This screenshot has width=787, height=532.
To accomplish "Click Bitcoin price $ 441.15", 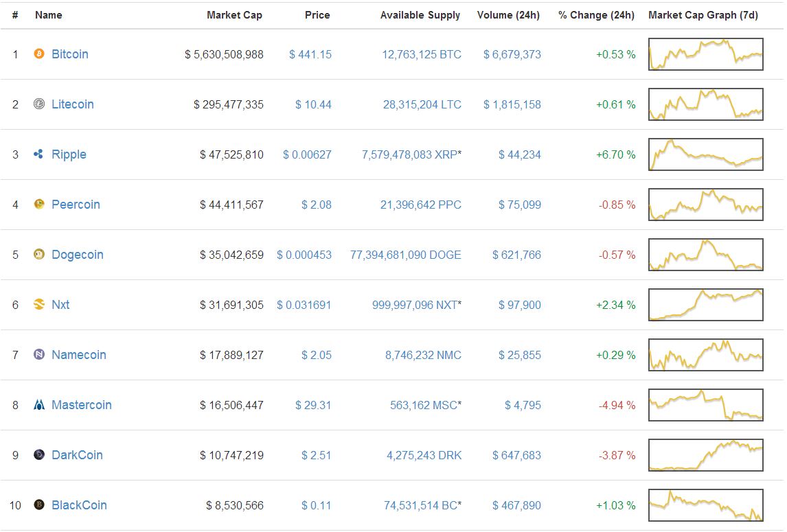I will click(310, 54).
